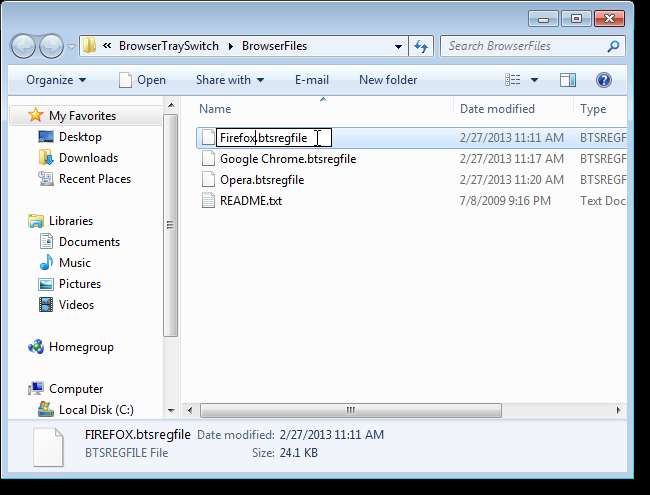Click Firefox.btsregfile file icon
650x495 pixels.
[208, 138]
